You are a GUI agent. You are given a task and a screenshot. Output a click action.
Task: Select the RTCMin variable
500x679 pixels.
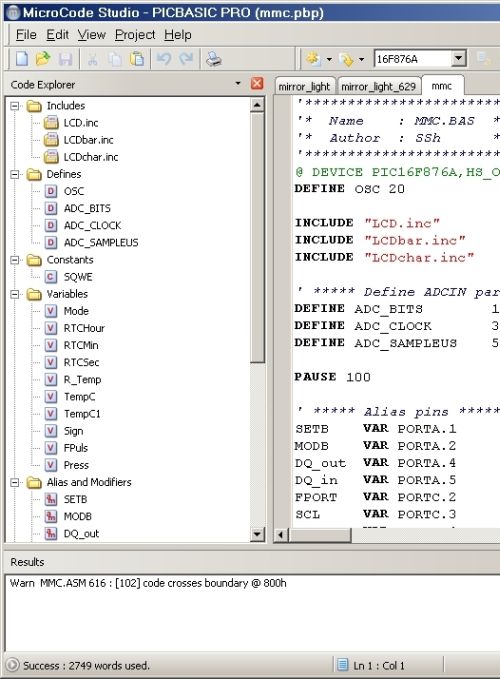[x=81, y=345]
